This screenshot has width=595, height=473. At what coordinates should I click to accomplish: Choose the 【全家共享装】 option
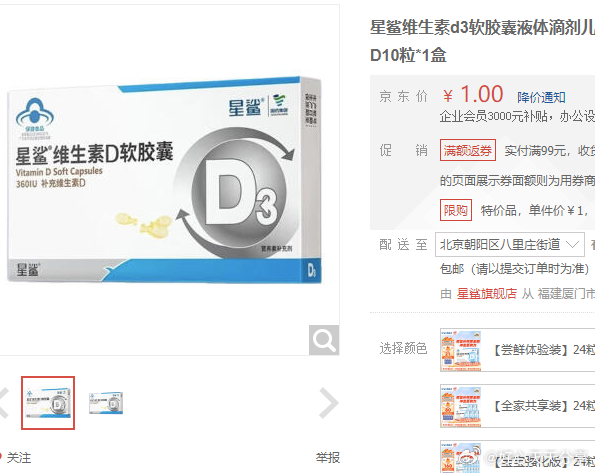518,406
